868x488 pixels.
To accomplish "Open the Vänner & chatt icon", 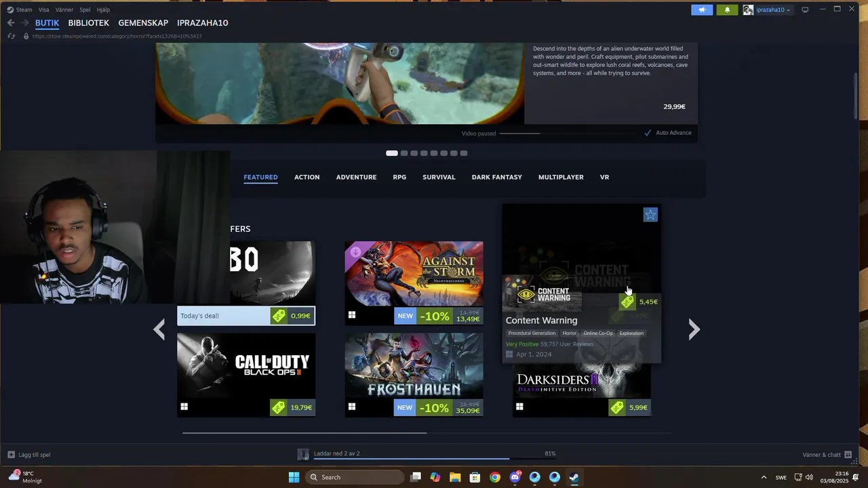I will 848,455.
